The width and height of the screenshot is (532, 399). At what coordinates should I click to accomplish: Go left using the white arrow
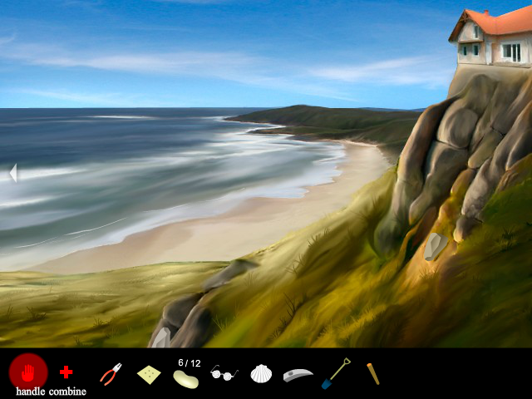click(x=13, y=173)
